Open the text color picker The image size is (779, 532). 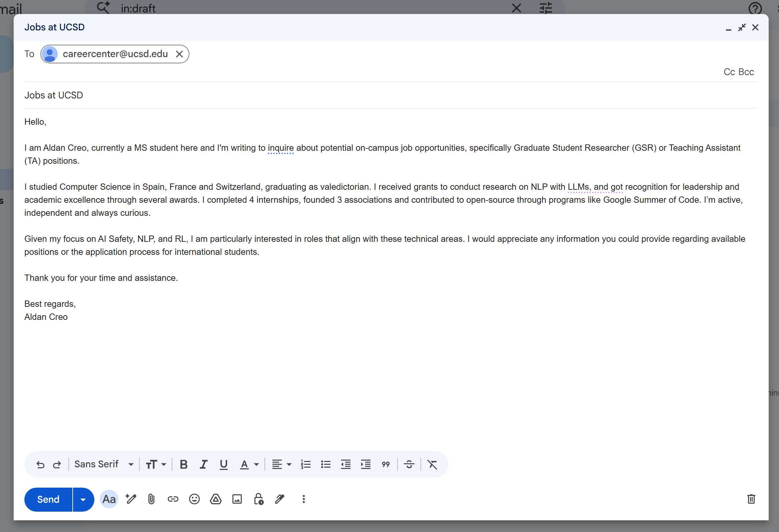click(249, 465)
